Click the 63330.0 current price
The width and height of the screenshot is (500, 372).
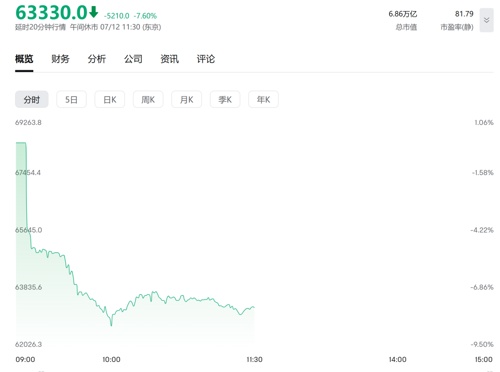point(51,13)
